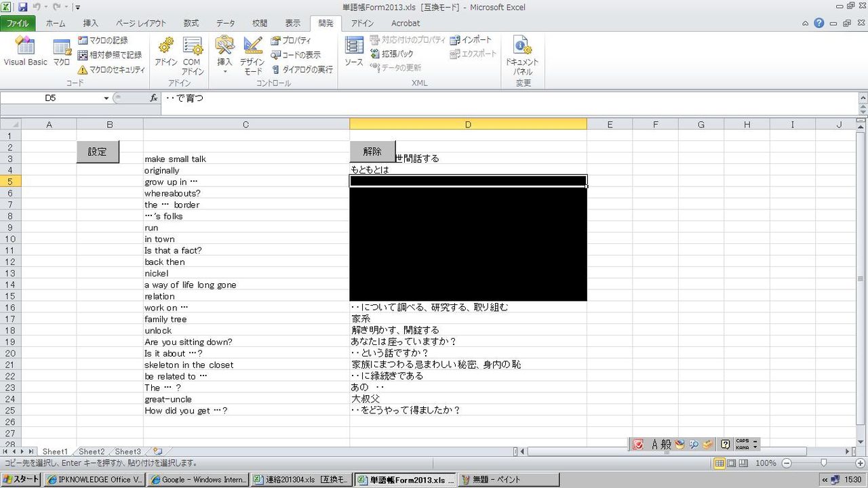Select column C header
868x488 pixels.
click(x=246, y=124)
